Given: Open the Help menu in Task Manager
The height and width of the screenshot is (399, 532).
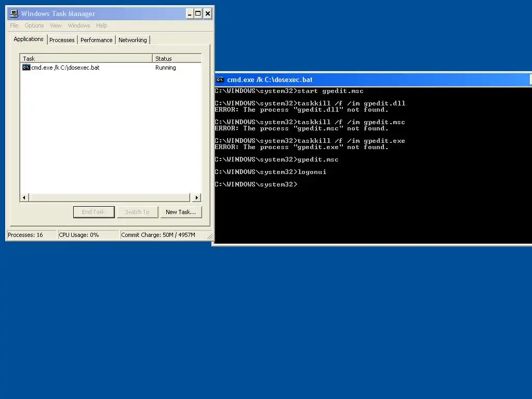Looking at the screenshot, I should tap(101, 25).
